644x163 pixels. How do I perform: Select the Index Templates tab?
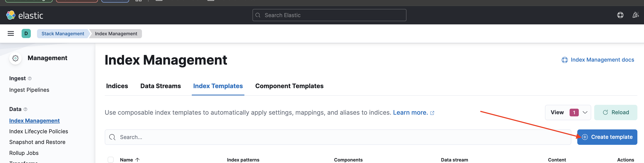[218, 86]
